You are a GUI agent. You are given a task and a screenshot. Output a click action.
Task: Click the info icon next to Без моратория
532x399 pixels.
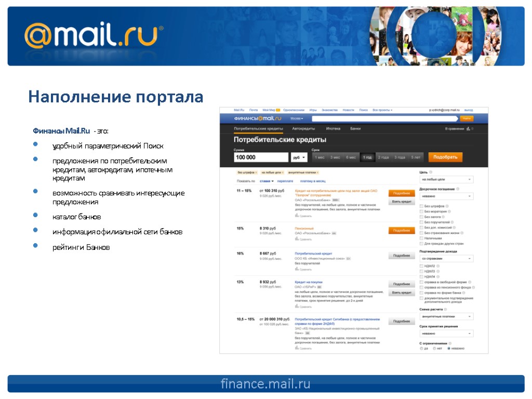click(x=449, y=211)
